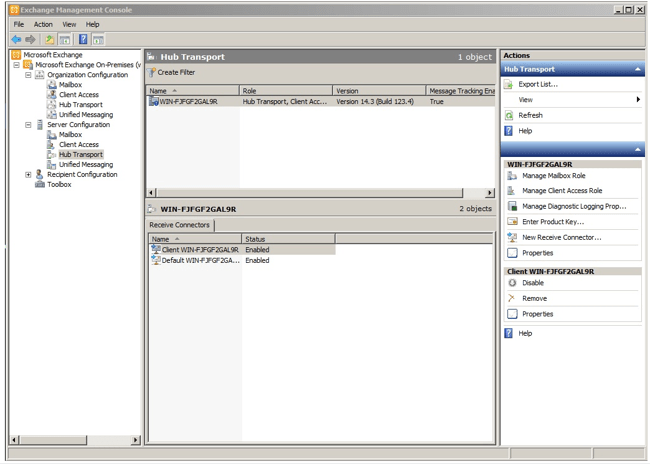Click the Remove connector X icon

(x=512, y=298)
